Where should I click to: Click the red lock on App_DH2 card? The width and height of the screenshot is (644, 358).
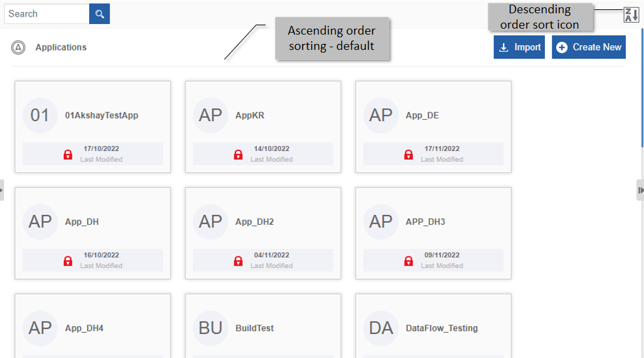(x=238, y=261)
